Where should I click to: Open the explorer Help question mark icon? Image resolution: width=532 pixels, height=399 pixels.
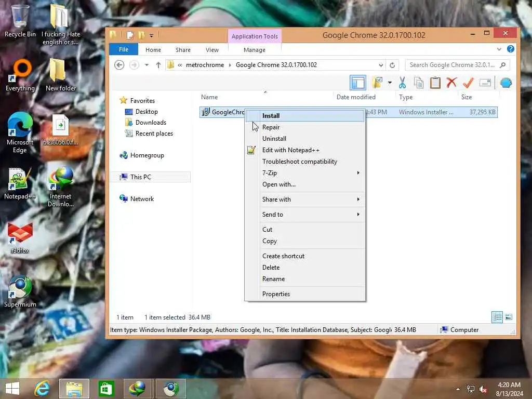(x=510, y=49)
